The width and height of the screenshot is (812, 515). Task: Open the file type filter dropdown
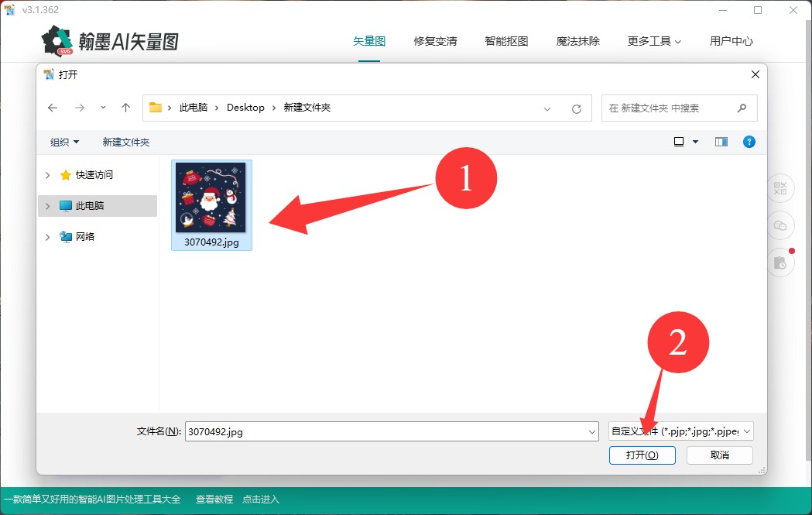681,431
